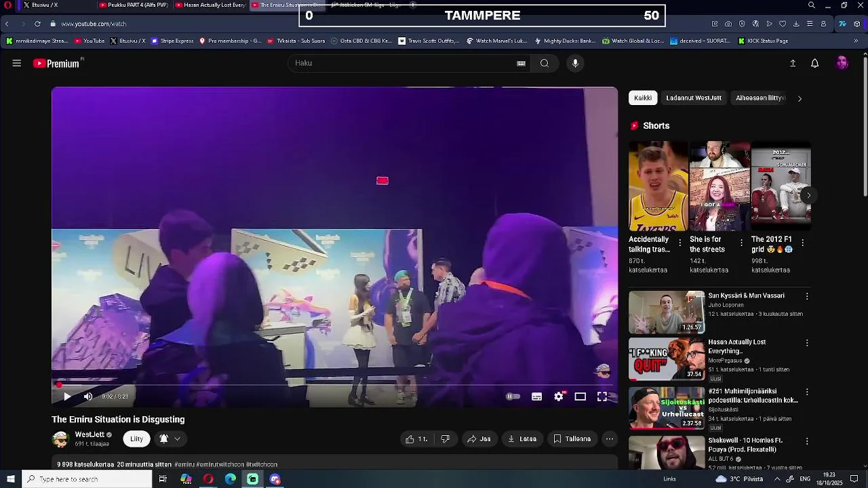
Task: Open more actions menu beside Tallenna
Action: tap(610, 439)
